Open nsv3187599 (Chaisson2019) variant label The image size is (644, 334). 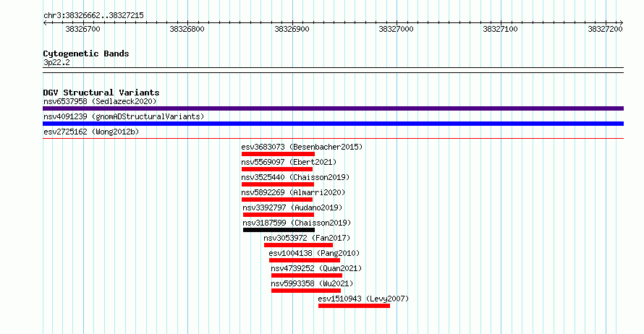click(x=297, y=223)
